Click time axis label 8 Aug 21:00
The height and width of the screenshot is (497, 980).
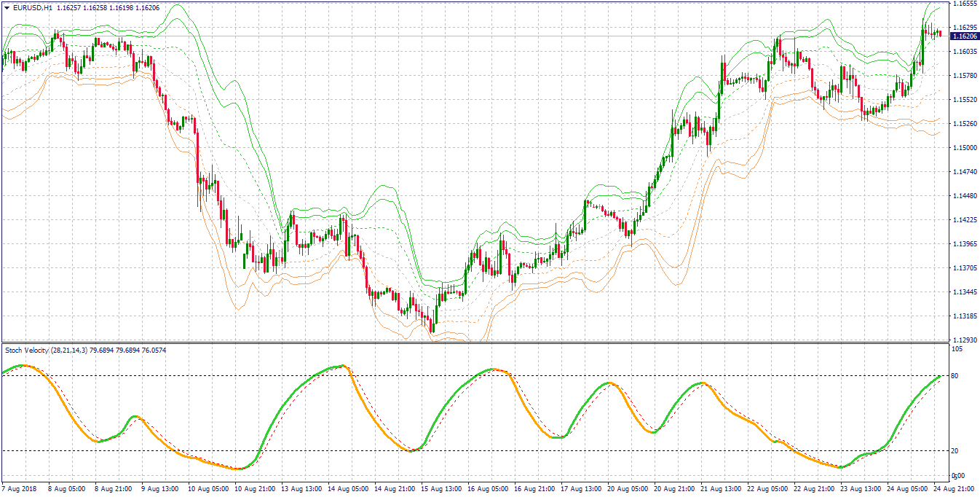pyautogui.click(x=114, y=490)
